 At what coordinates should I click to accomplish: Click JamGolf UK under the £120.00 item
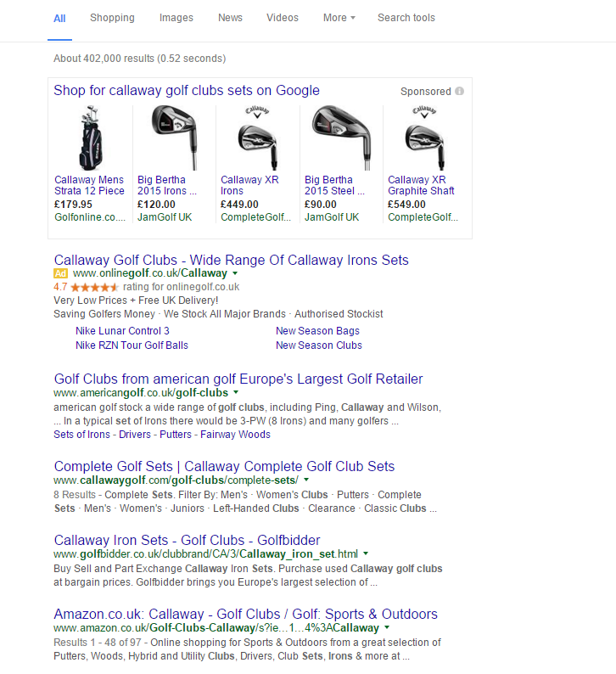coord(165,217)
